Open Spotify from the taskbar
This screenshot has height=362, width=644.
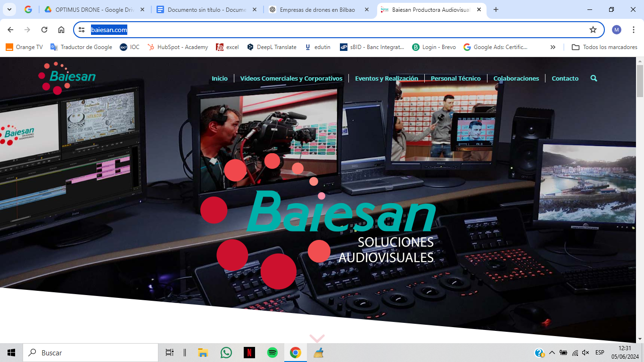point(272,353)
